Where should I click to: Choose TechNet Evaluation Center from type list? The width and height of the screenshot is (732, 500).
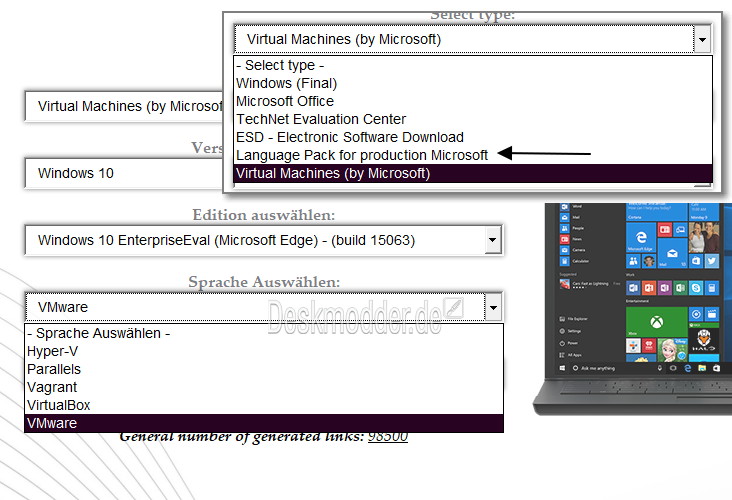tap(320, 119)
